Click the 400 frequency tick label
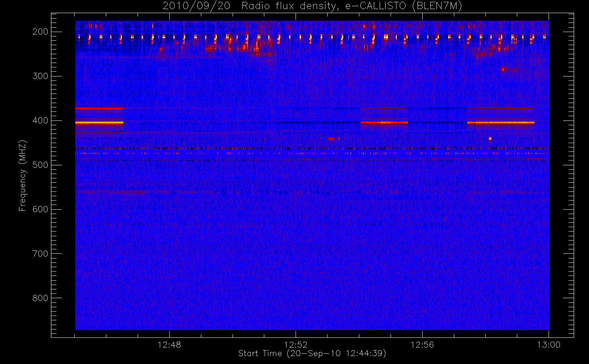 pyautogui.click(x=40, y=120)
